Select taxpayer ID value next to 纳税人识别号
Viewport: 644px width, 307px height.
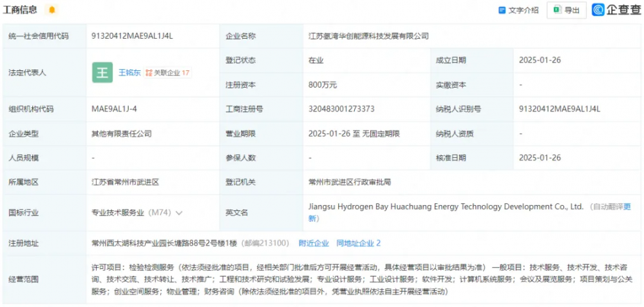pos(560,109)
